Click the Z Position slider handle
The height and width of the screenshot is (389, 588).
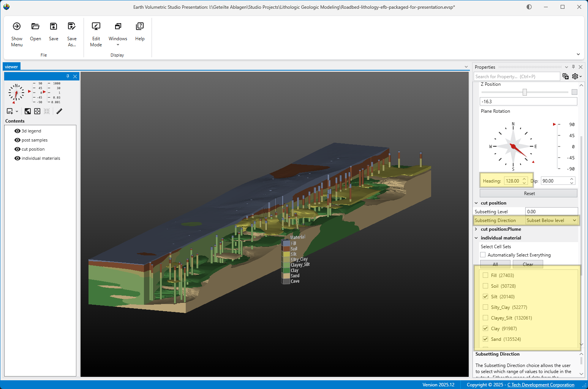(525, 92)
